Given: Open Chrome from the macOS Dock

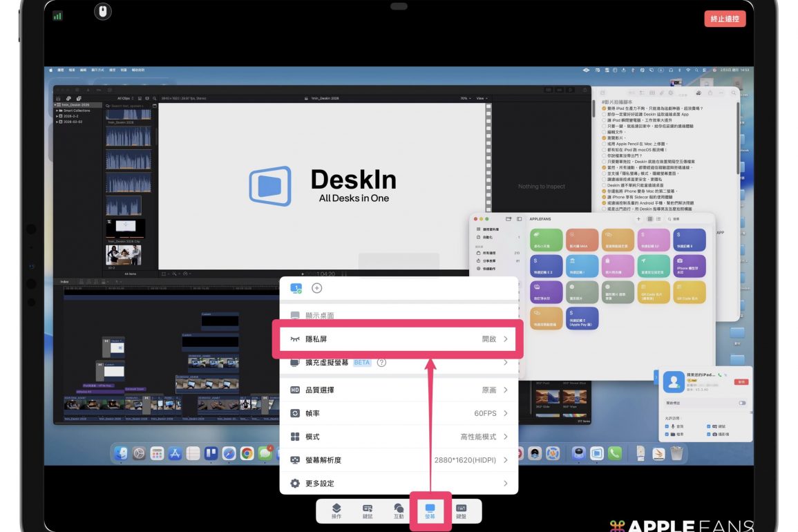Looking at the screenshot, I should (247, 453).
